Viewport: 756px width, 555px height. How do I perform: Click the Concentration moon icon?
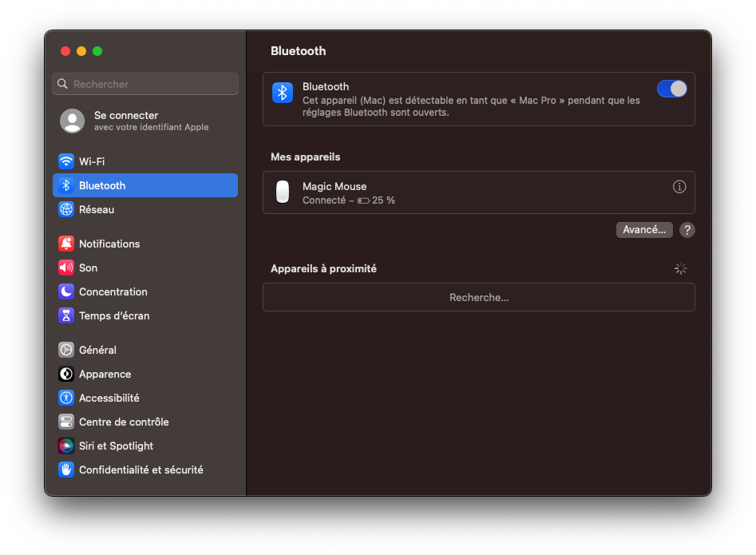pos(66,291)
